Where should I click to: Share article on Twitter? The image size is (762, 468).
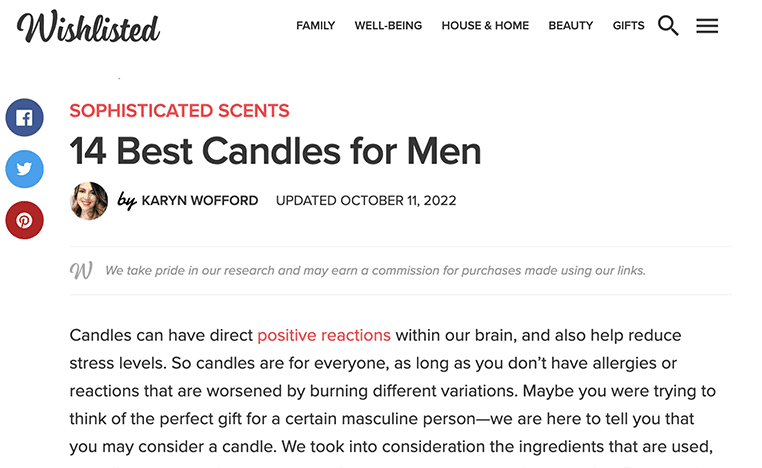coord(24,169)
